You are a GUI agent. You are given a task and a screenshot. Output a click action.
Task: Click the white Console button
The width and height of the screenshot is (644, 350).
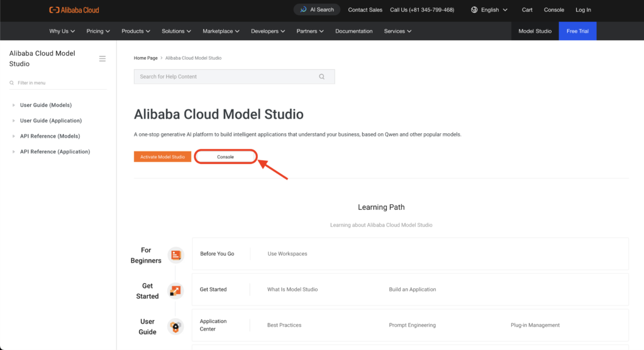(x=226, y=156)
